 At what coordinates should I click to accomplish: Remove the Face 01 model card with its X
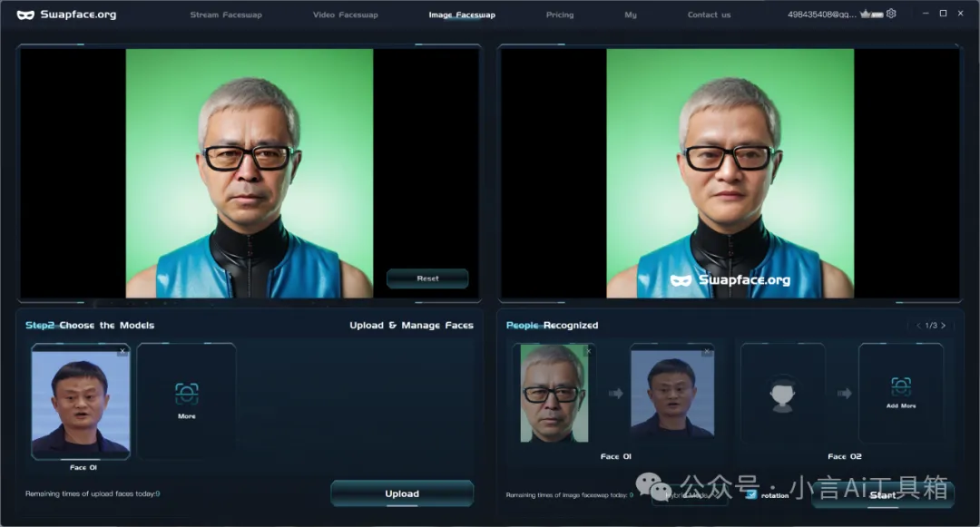coord(122,351)
